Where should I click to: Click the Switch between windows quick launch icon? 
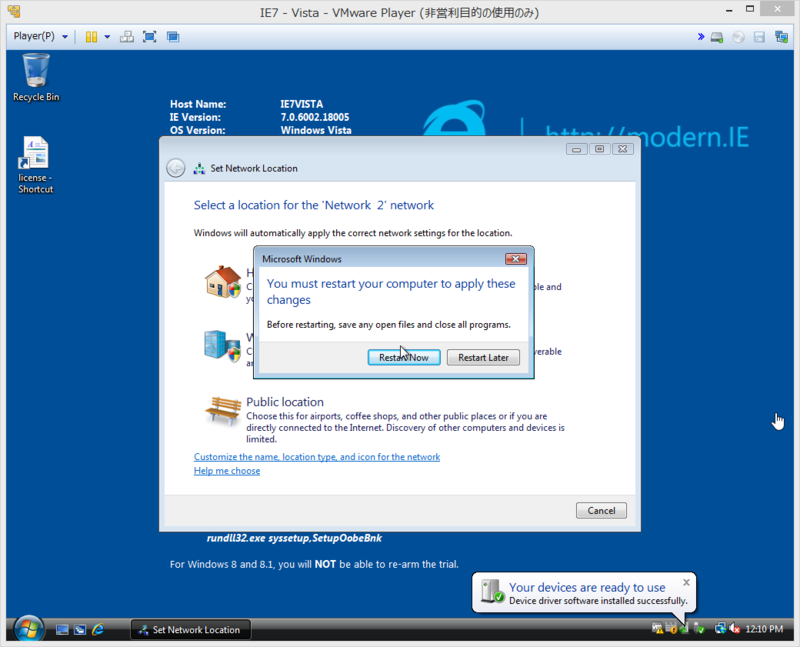[x=80, y=630]
